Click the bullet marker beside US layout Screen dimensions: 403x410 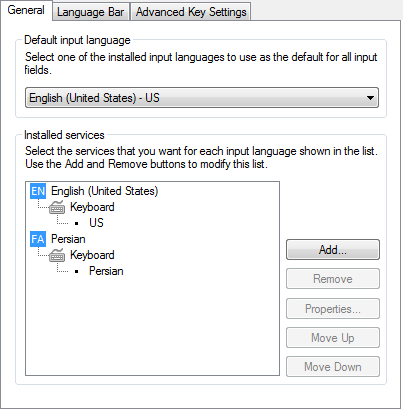tap(77, 223)
